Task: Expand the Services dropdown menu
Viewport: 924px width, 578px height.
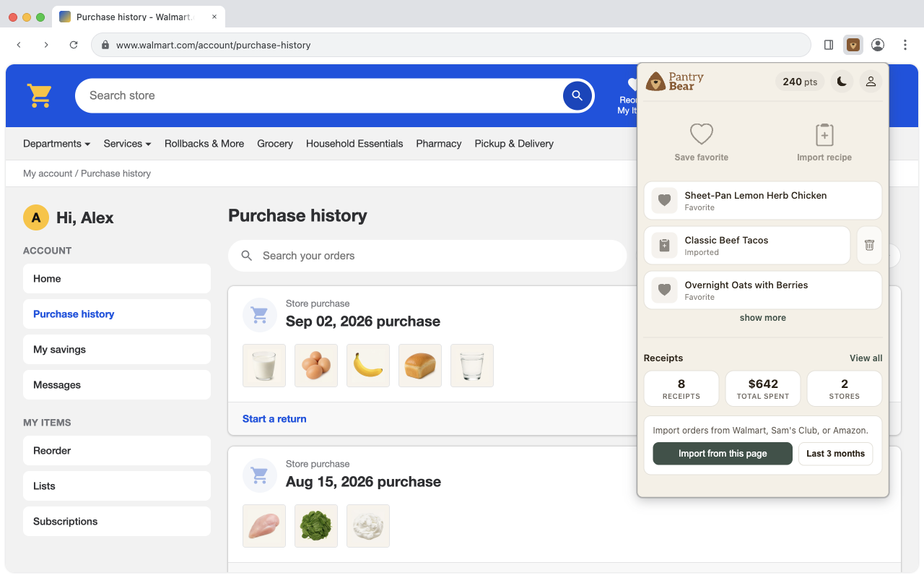Action: [127, 144]
